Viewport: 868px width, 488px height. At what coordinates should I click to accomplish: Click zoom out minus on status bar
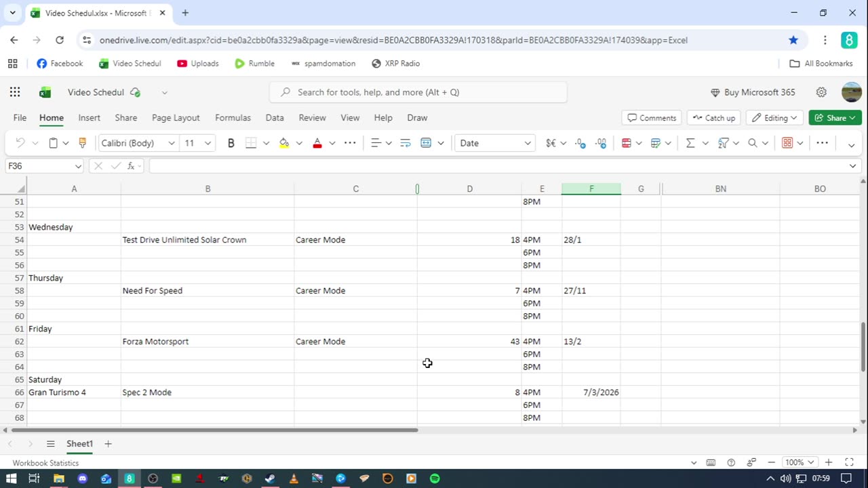(x=772, y=462)
